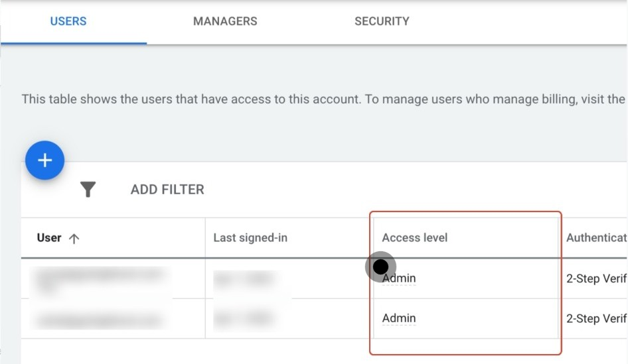Click the blue plus add user button
The height and width of the screenshot is (364, 628).
44,160
